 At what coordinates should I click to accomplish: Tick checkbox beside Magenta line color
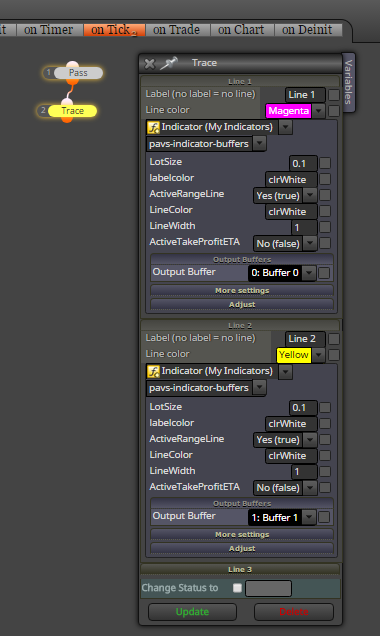334,111
